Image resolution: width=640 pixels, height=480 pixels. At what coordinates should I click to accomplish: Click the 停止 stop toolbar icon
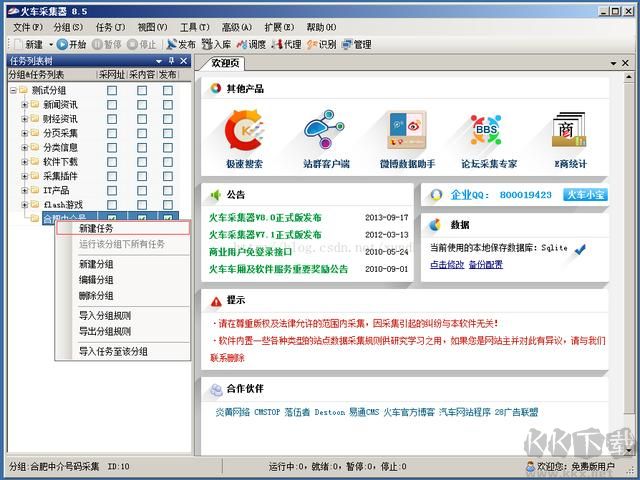pyautogui.click(x=132, y=44)
